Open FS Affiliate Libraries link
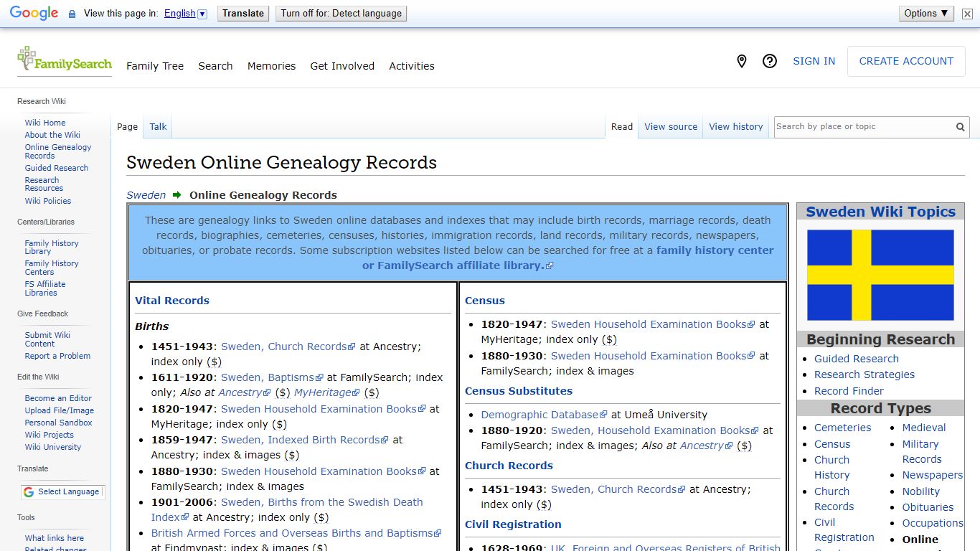The height and width of the screenshot is (551, 980). [45, 288]
